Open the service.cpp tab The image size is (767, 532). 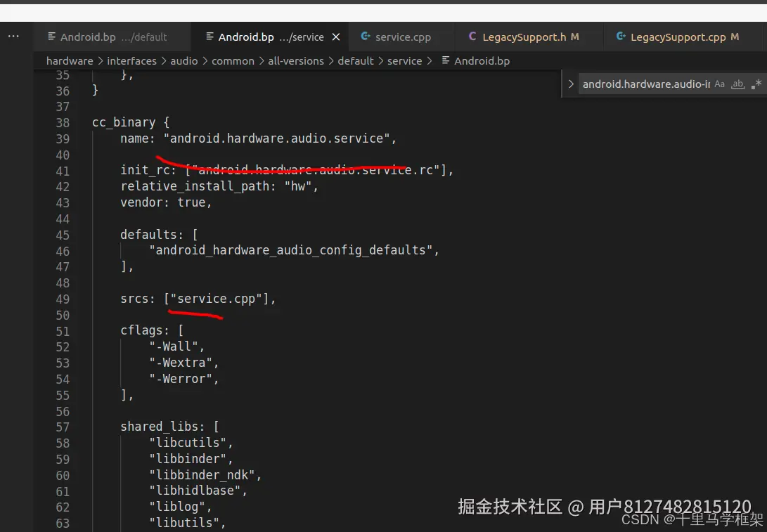[x=401, y=37]
